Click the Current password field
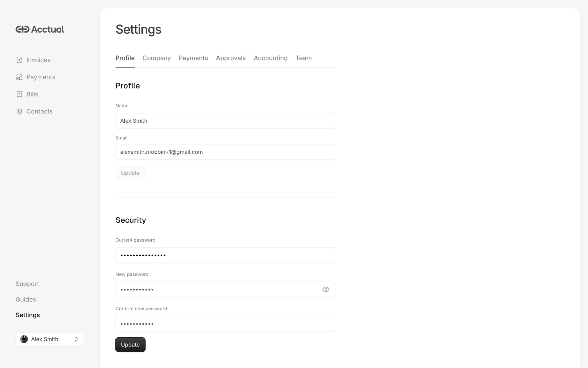The height and width of the screenshot is (368, 588). coord(225,255)
